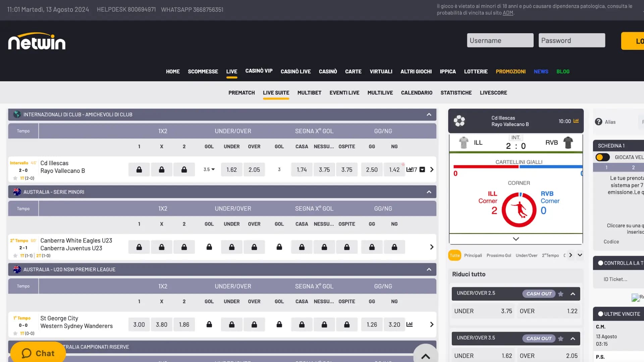Click the Alias help question mark icon

tap(598, 122)
